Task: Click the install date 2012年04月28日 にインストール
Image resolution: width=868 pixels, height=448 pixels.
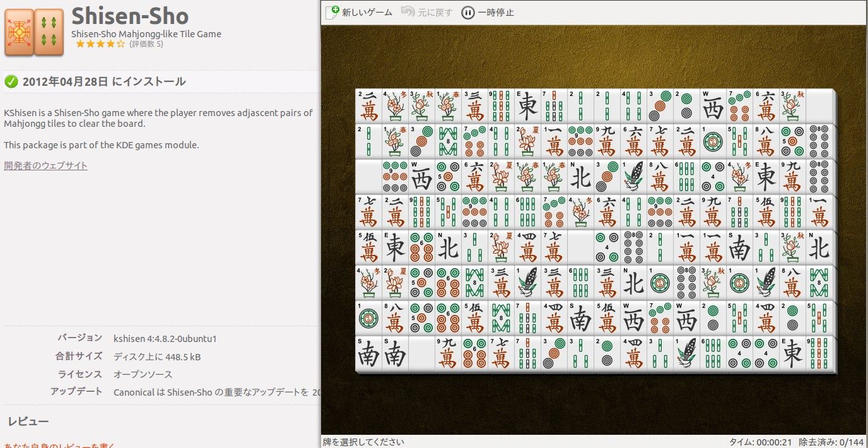Action: [104, 81]
